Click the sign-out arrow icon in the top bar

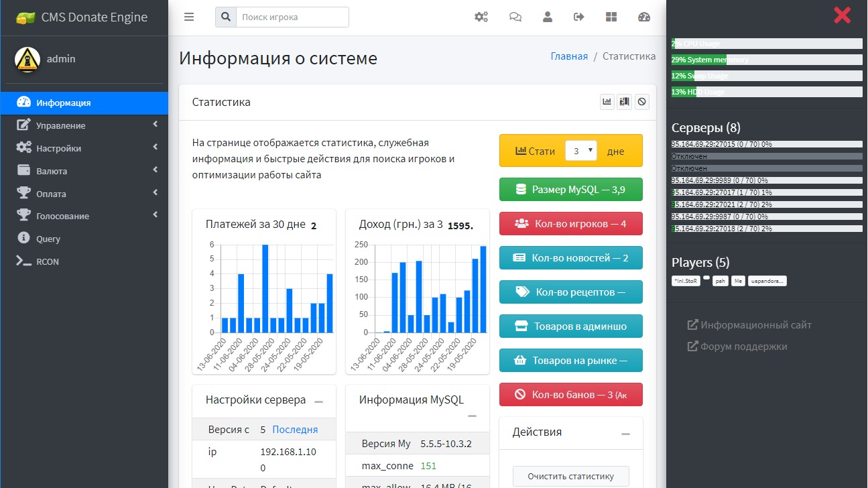click(579, 17)
